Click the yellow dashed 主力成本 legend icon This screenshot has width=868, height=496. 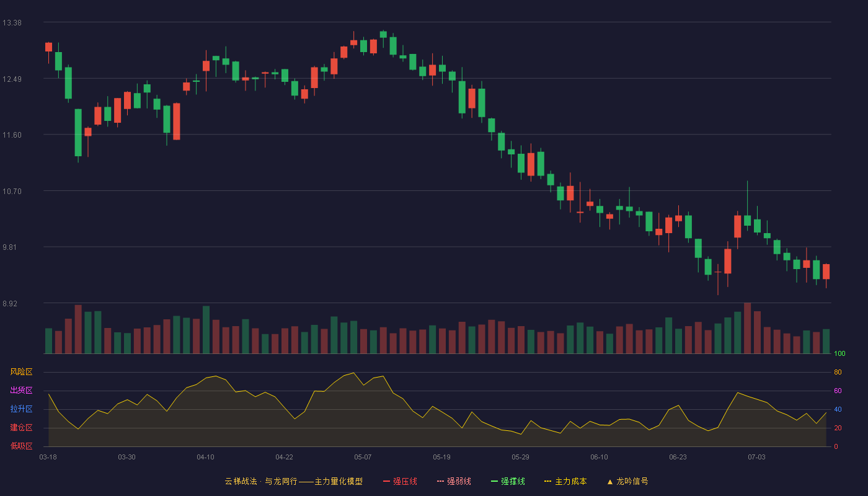coord(547,481)
